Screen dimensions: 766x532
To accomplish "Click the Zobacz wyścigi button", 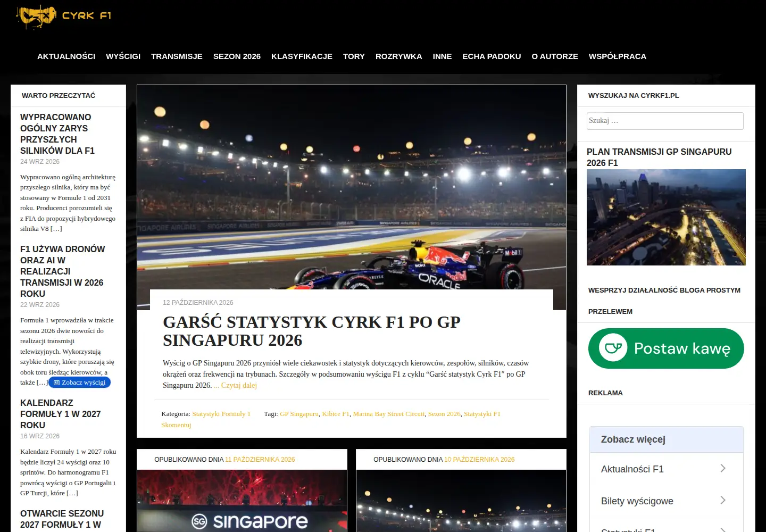I will pos(80,383).
